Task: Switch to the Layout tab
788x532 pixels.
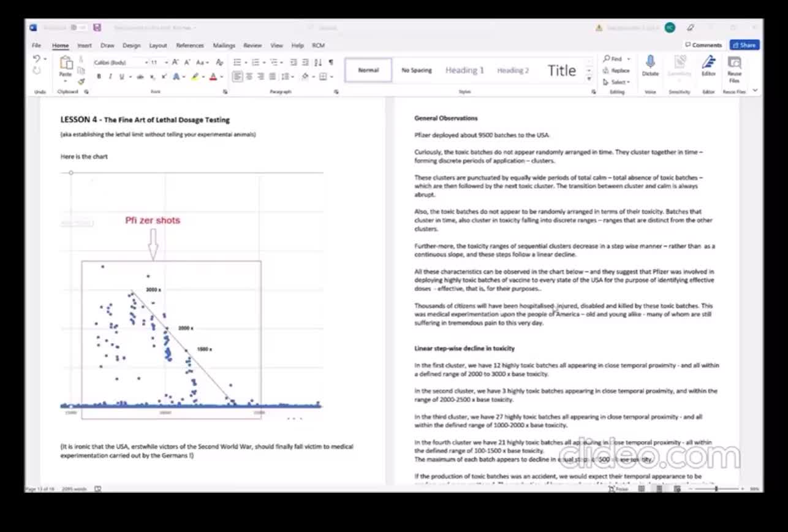Action: click(158, 45)
